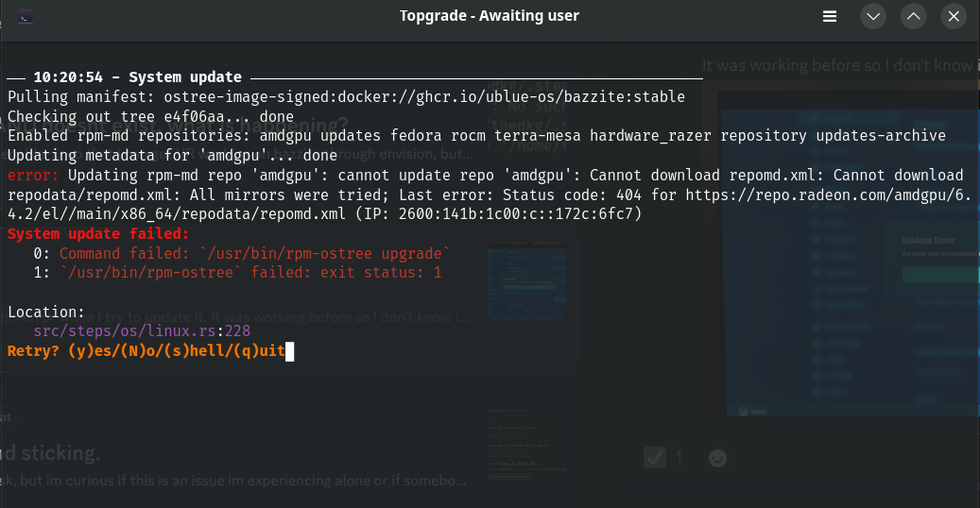Click the 'src/steps/os/linux.rs:228' path
The height and width of the screenshot is (508, 980).
pos(142,331)
